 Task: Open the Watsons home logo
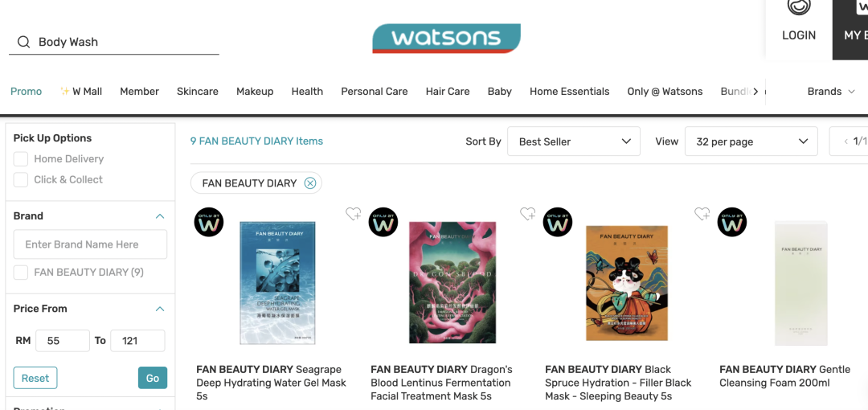(446, 39)
